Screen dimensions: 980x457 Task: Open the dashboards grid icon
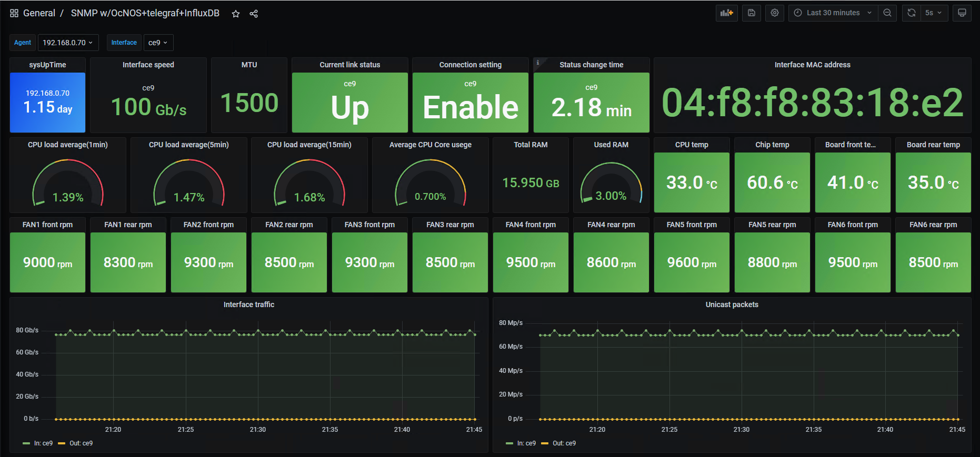click(x=14, y=13)
